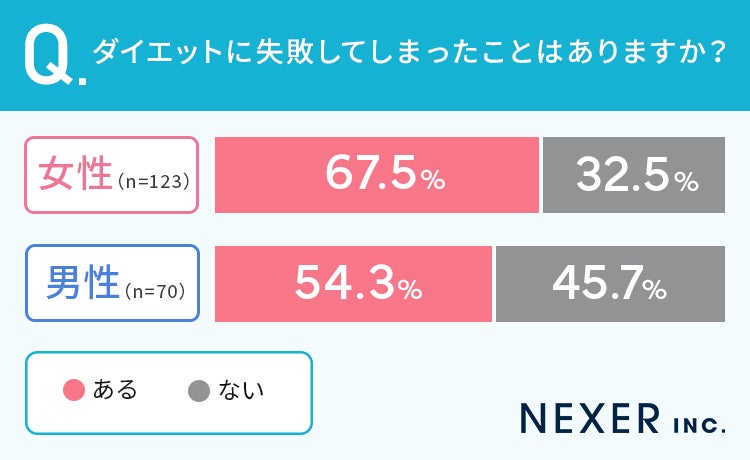Click the ある legend label text
The height and width of the screenshot is (460, 750).
tap(115, 390)
